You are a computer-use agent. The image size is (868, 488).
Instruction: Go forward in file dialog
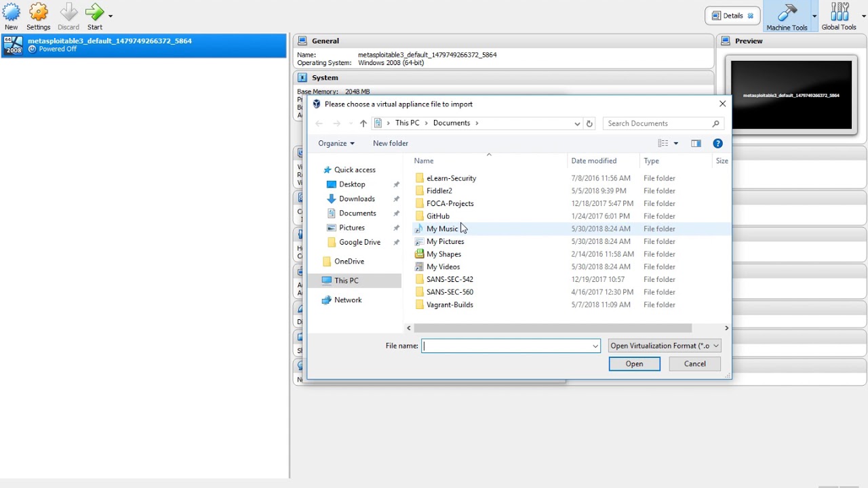click(336, 123)
